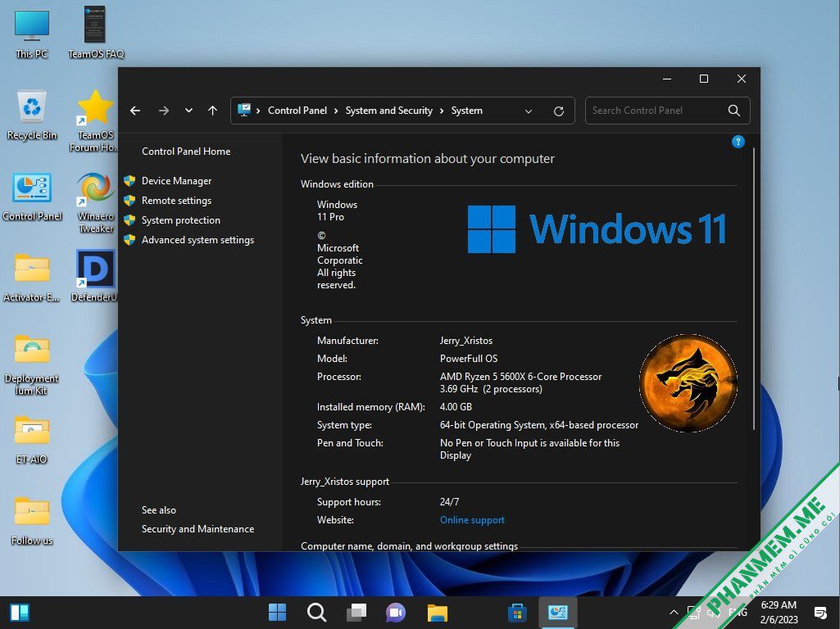Click the content area vertical scrollbar
The height and width of the screenshot is (629, 840).
tap(754, 289)
